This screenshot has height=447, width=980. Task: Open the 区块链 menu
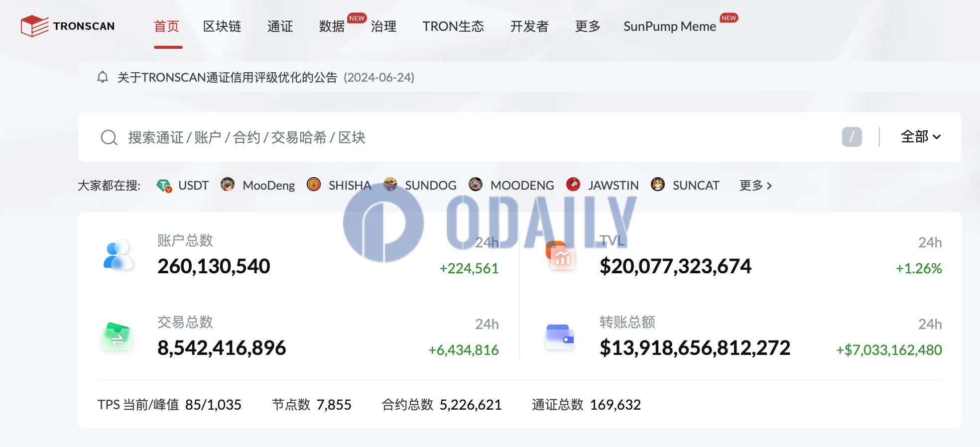pos(222,26)
